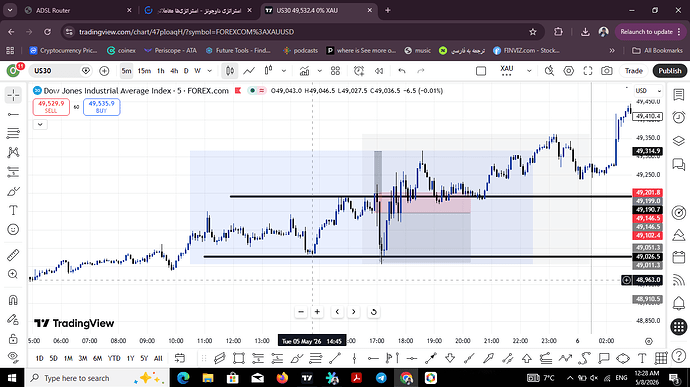Zoom out chart with minus button
Viewport: 690px width, 387px height.
point(301,312)
